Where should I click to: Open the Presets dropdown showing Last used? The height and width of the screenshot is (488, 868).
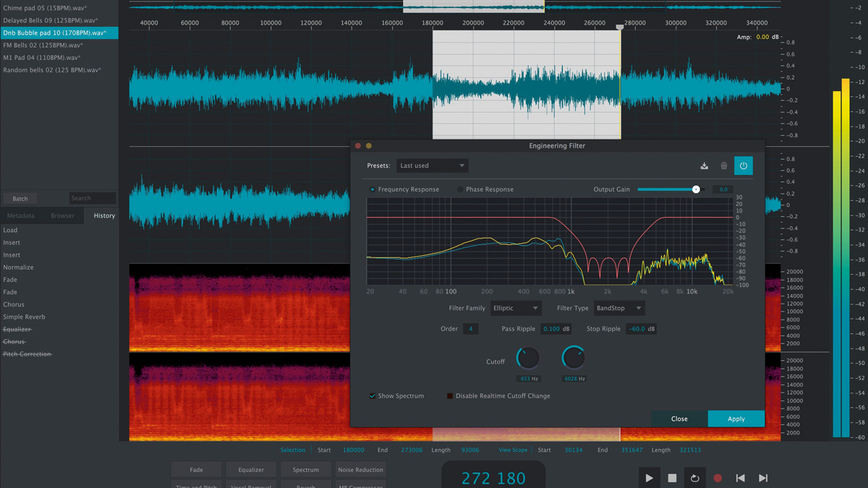[x=432, y=165]
